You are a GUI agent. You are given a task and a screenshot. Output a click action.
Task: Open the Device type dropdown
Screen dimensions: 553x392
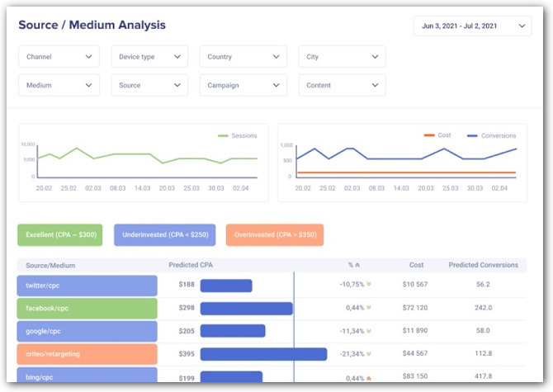149,57
